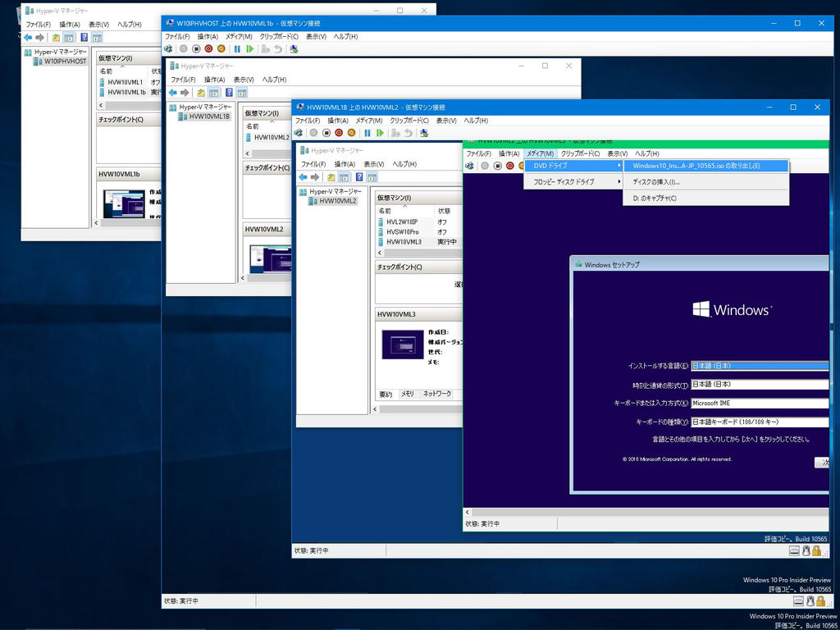The height and width of the screenshot is (630, 840).
Task: Click Back arrow in Hyper-V Manager listing HVW10VML1B
Action: pos(172,93)
